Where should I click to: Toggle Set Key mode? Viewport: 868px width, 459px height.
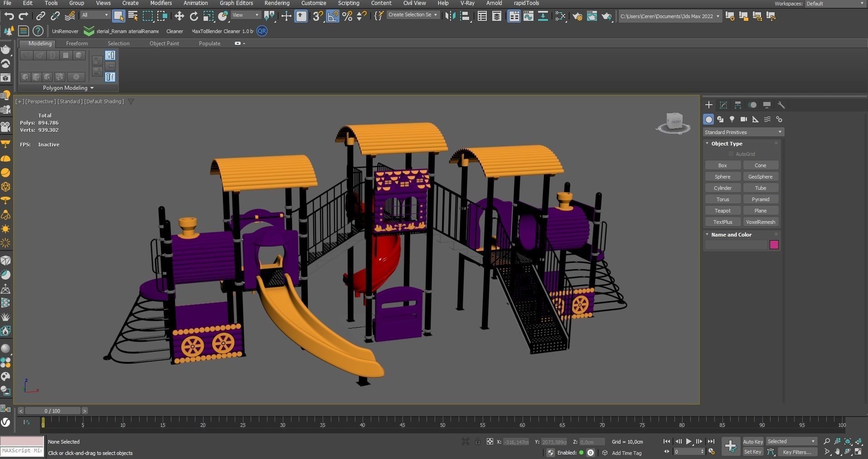click(x=753, y=452)
